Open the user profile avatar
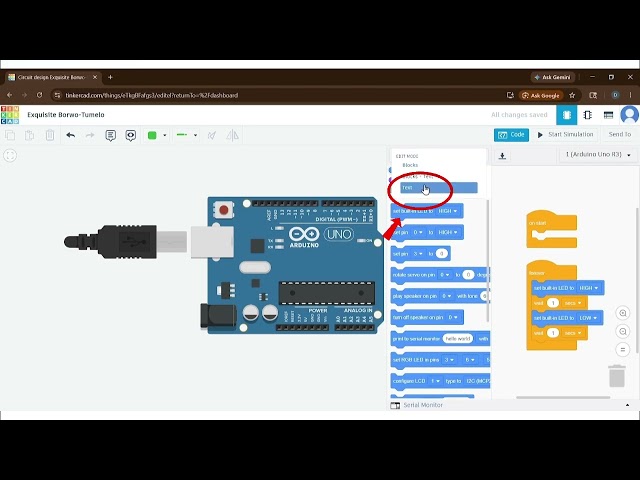The height and width of the screenshot is (480, 640). pos(629,115)
